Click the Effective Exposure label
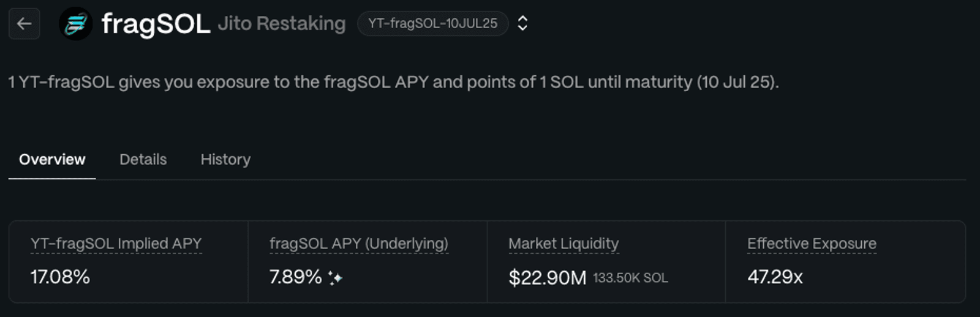Screen dimensions: 980x317 click(812, 244)
